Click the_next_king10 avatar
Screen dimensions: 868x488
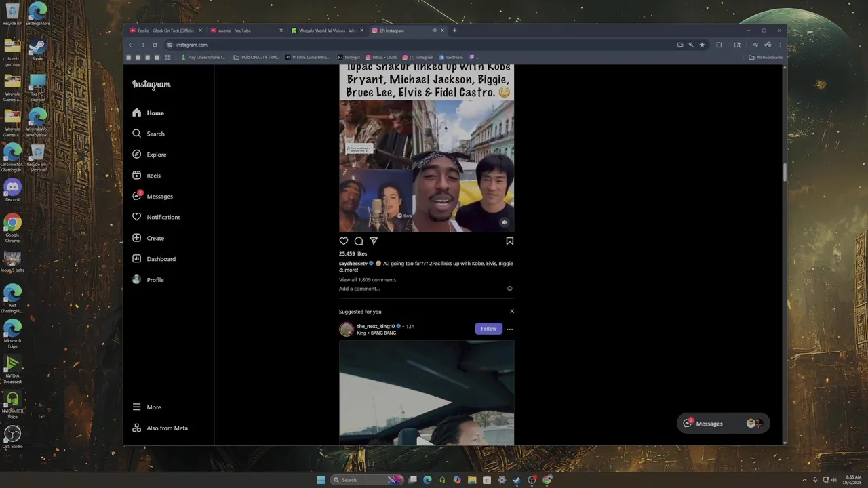tap(347, 329)
